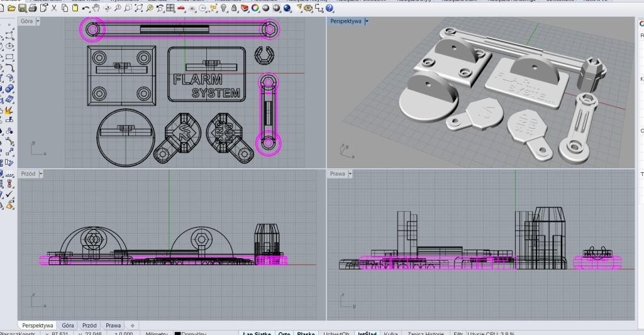Select the Rectangle tool in left toolbar
644x335 pixels.
tap(9, 56)
